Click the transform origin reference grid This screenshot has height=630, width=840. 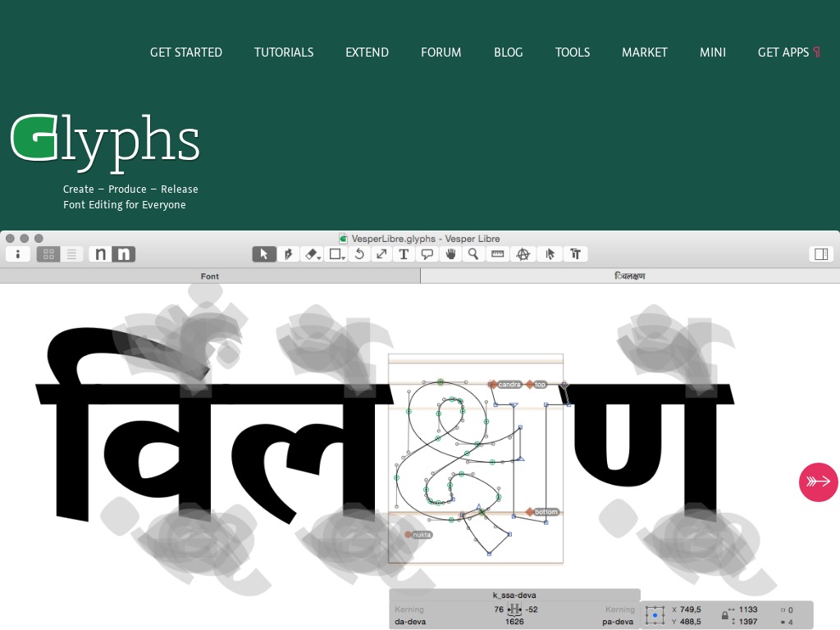[655, 615]
